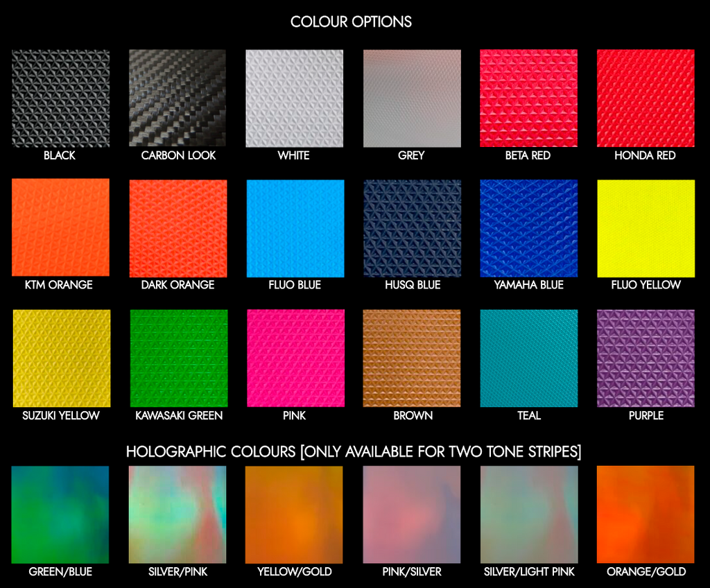Choose the Husq Blue swatch
Image resolution: width=710 pixels, height=588 pixels.
(413, 228)
